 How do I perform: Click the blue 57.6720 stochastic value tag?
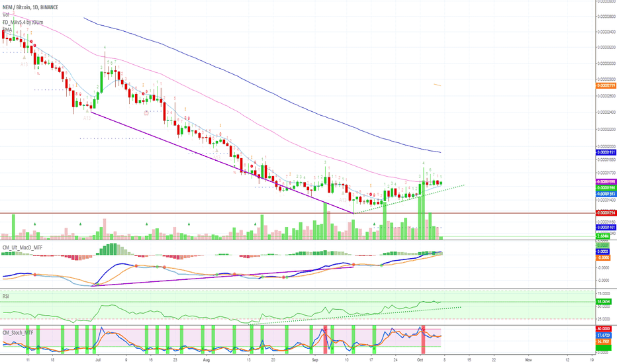[603, 336]
